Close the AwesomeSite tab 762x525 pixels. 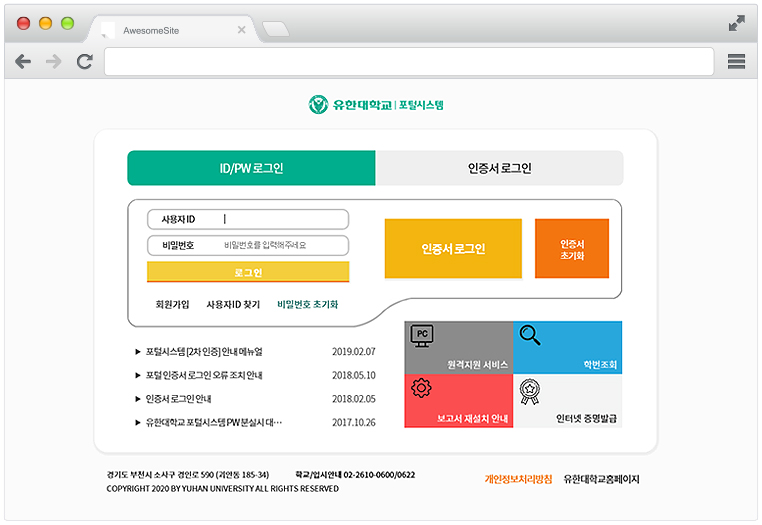coord(241,30)
